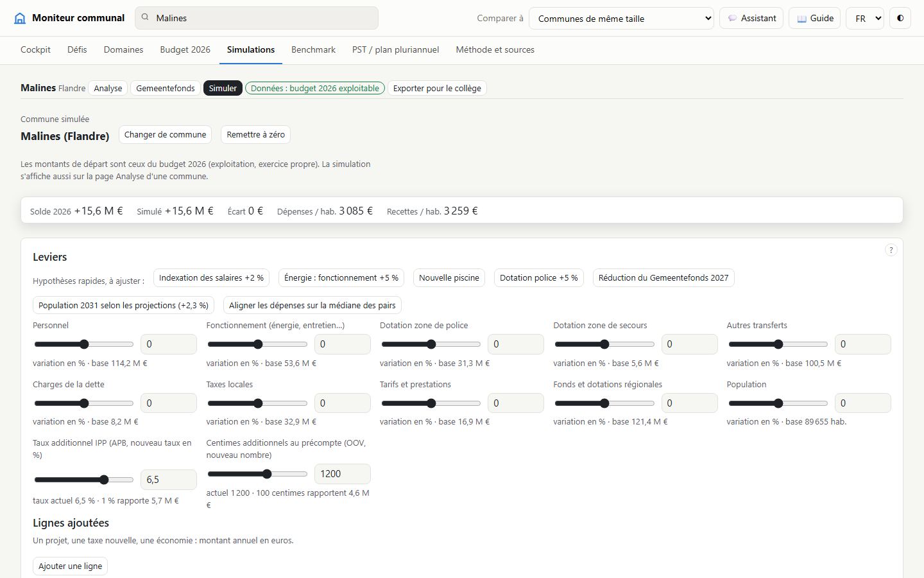Click the Tarifs et prestations value field

515,403
